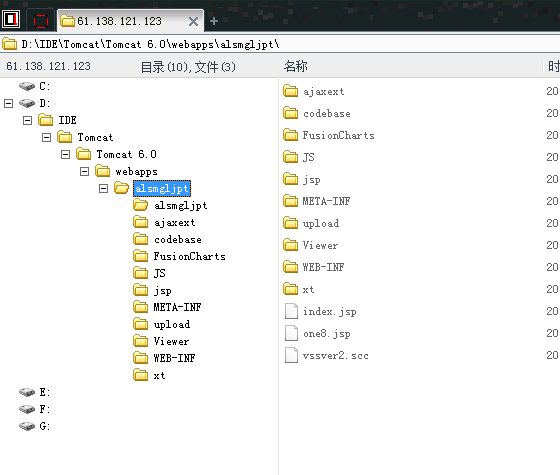
Task: Open the first tab with the square icon
Action: (x=11, y=19)
